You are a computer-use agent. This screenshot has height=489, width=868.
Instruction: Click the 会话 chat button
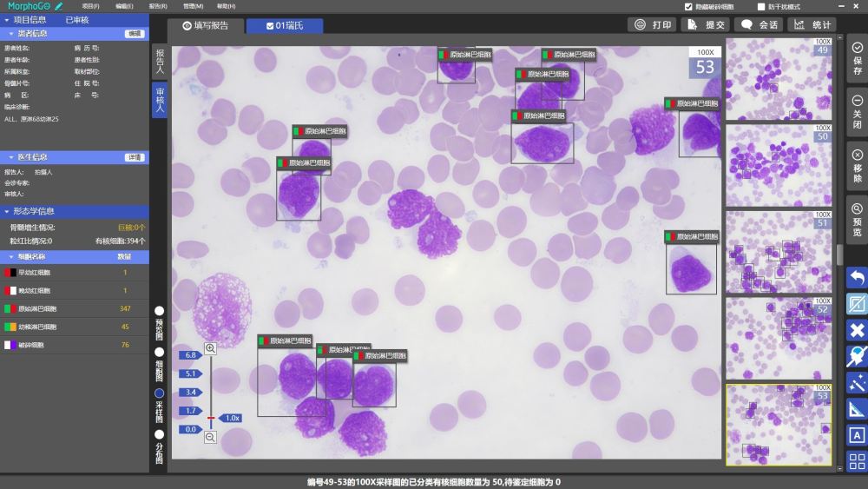759,24
